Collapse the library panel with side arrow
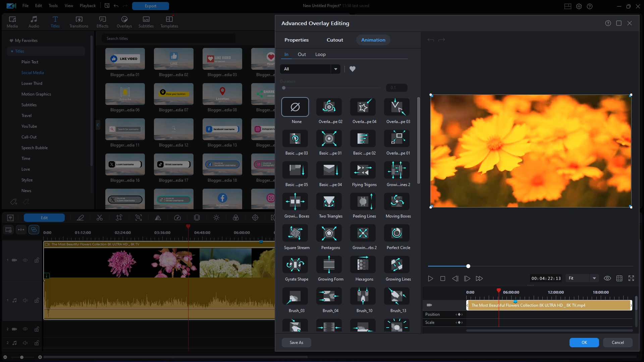The image size is (644, 362). (98, 125)
